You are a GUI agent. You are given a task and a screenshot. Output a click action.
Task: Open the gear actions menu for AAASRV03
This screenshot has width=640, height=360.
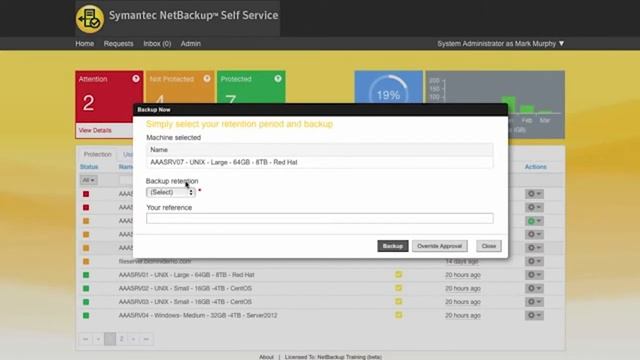(534, 302)
